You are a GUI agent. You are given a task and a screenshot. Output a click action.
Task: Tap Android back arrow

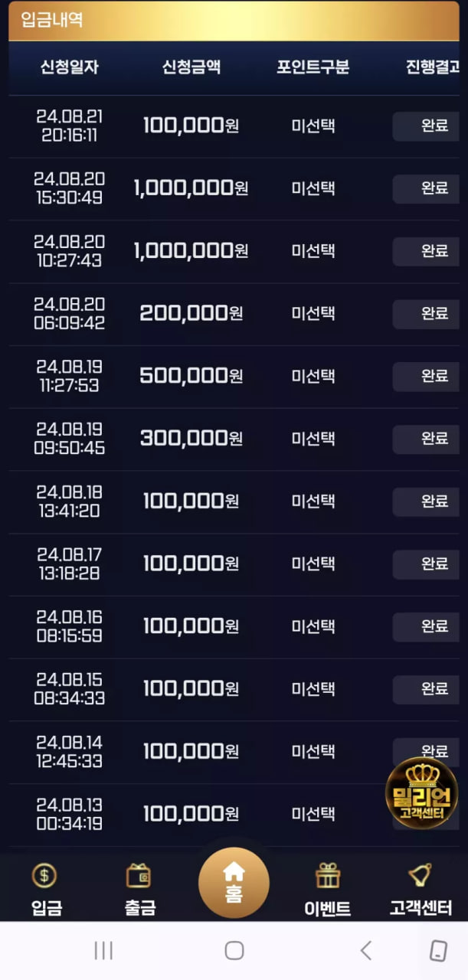365,951
